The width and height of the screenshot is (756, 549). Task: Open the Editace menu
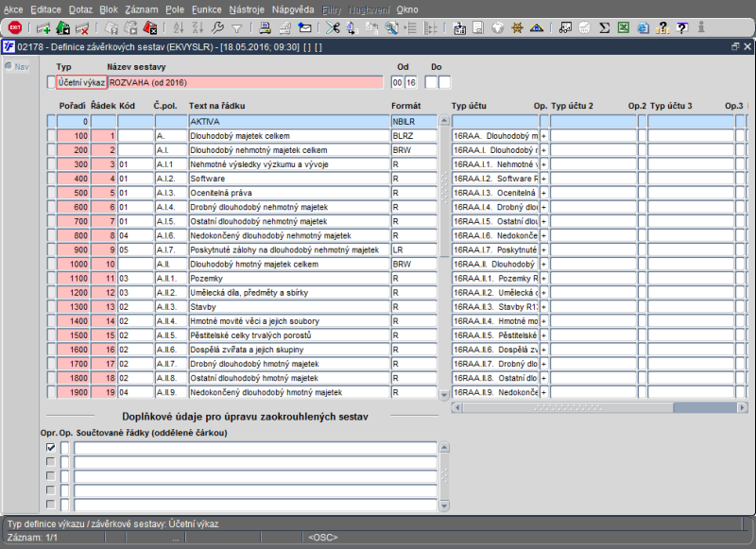point(45,9)
